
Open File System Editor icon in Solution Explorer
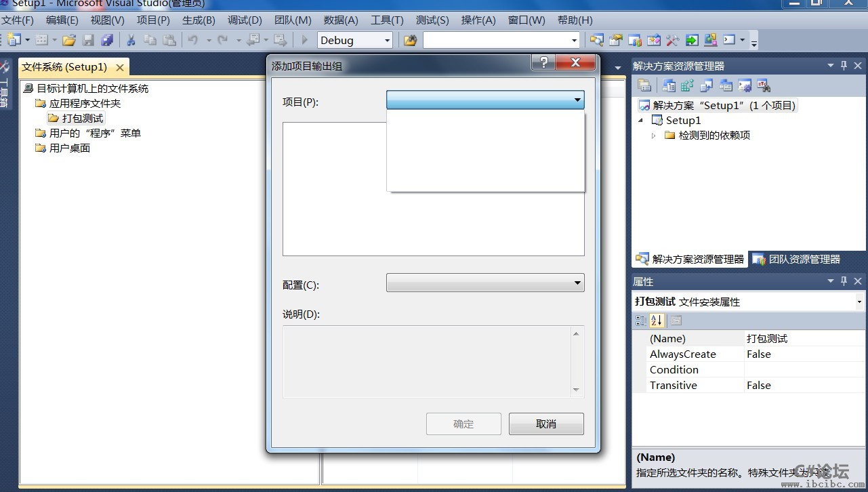[x=669, y=85]
